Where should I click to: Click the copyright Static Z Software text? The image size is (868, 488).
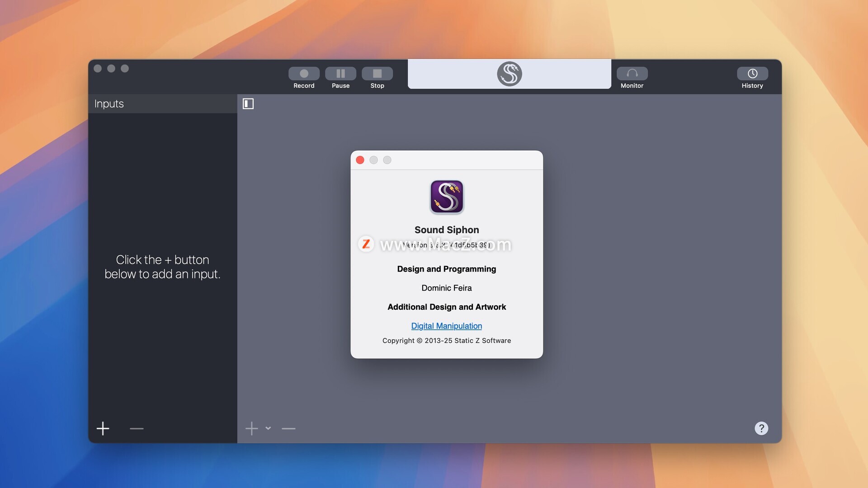(x=447, y=341)
